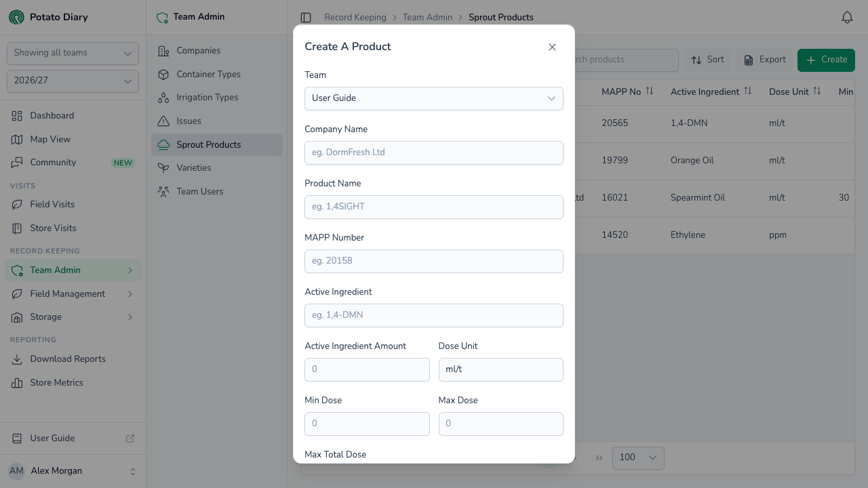Go to last page arrows
868x488 pixels.
point(599,457)
